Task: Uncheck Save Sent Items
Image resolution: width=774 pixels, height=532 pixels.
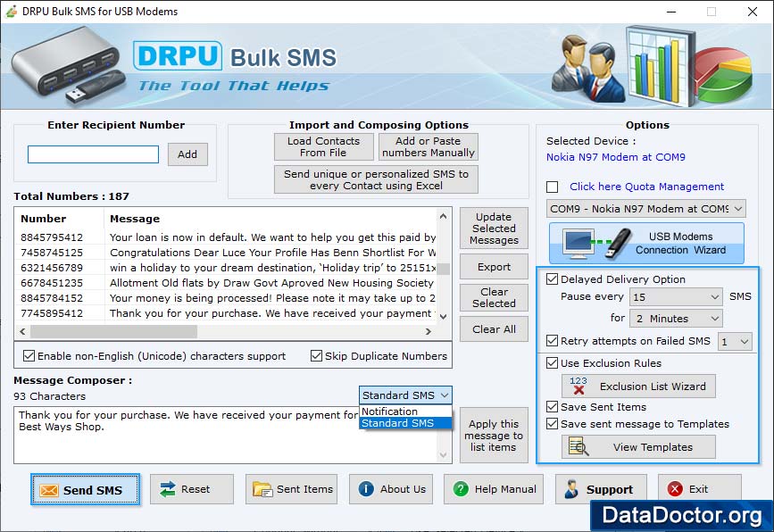Action: (x=553, y=407)
